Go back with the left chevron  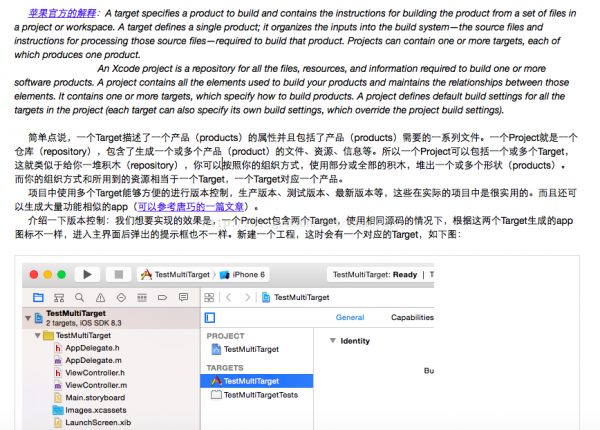click(x=229, y=297)
